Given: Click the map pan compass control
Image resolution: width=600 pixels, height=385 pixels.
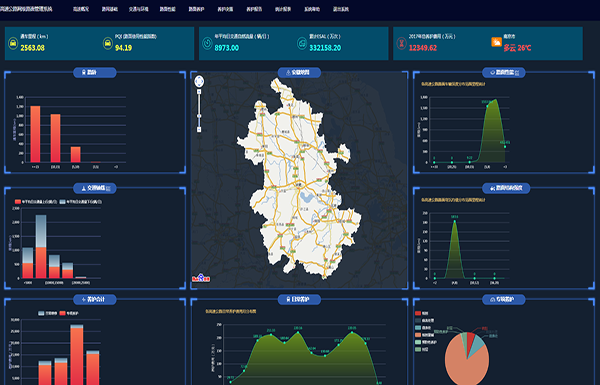Looking at the screenshot, I should (199, 81).
